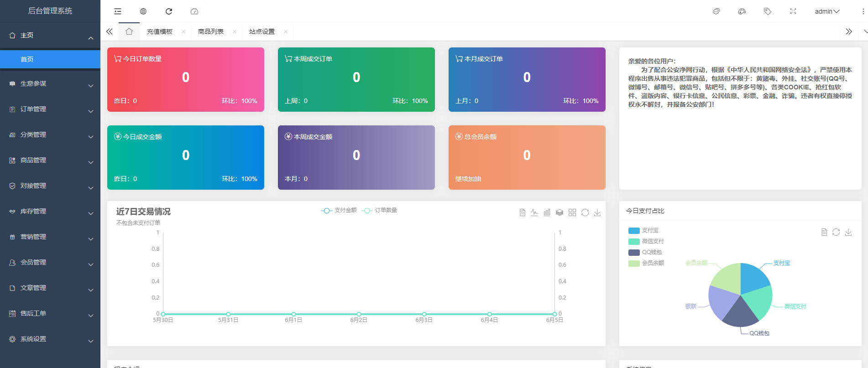
Task: Open the tab operations dropdown arrow
Action: [x=865, y=31]
